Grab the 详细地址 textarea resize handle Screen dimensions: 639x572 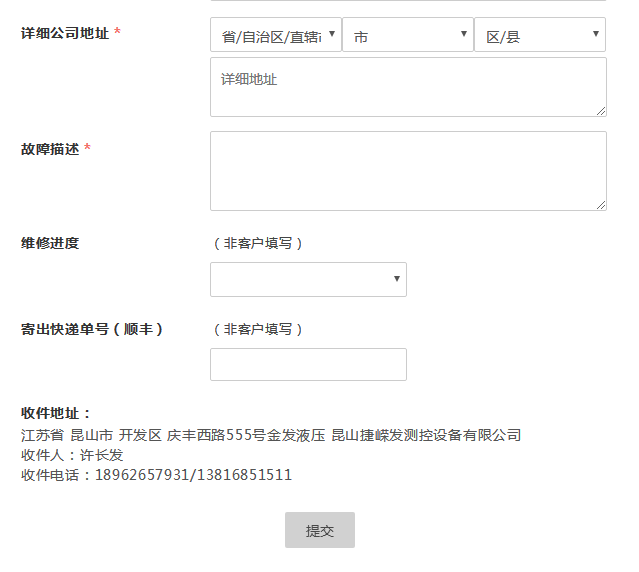tap(601, 111)
